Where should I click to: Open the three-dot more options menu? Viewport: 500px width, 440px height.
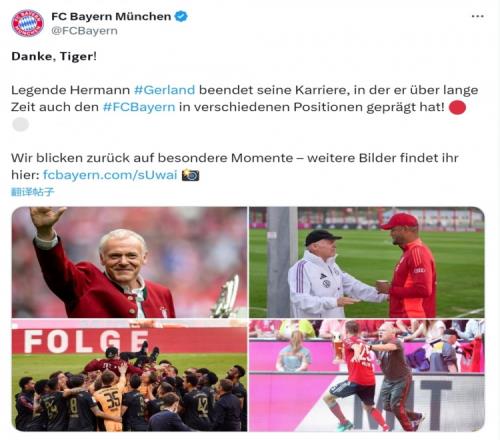point(477,16)
